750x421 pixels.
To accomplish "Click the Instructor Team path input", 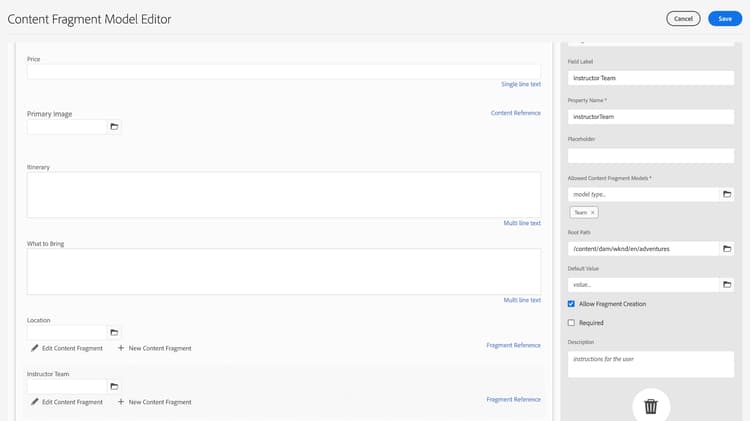I will pos(67,387).
